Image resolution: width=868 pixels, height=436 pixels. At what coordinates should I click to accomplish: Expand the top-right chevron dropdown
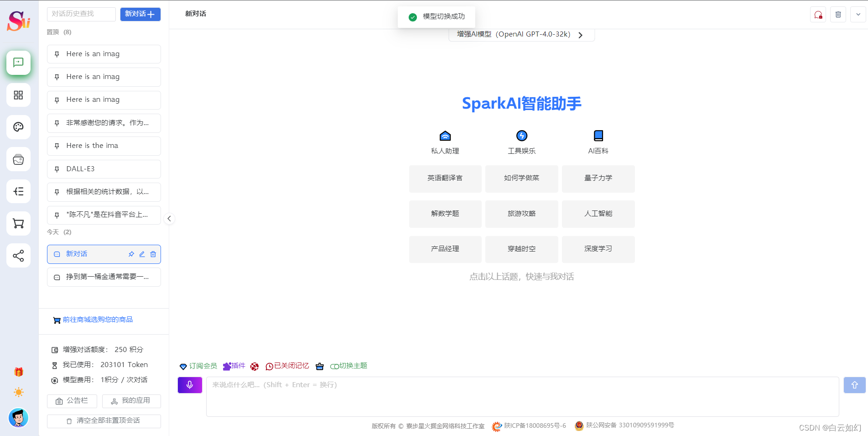(x=858, y=15)
